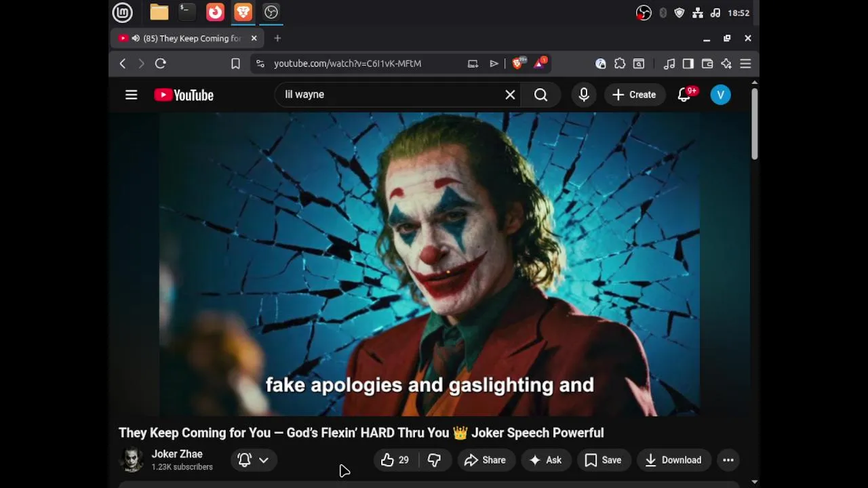This screenshot has height=488, width=868.
Task: Open the Linux Mint start menu
Action: (x=122, y=12)
